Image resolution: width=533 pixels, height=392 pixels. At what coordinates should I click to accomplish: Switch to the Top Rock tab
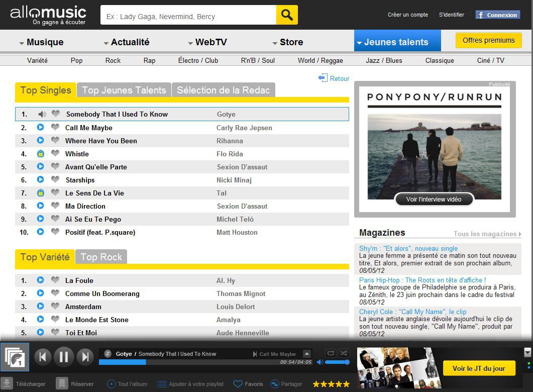pos(101,257)
